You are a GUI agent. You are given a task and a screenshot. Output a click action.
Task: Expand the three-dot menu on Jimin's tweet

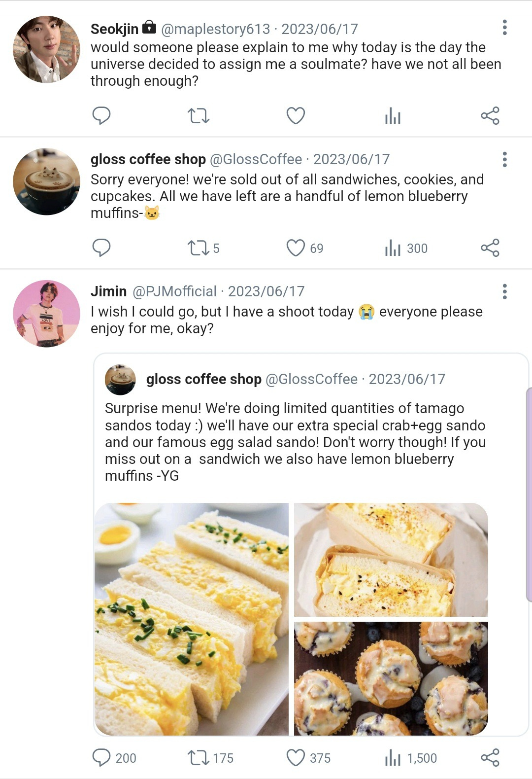pyautogui.click(x=504, y=292)
